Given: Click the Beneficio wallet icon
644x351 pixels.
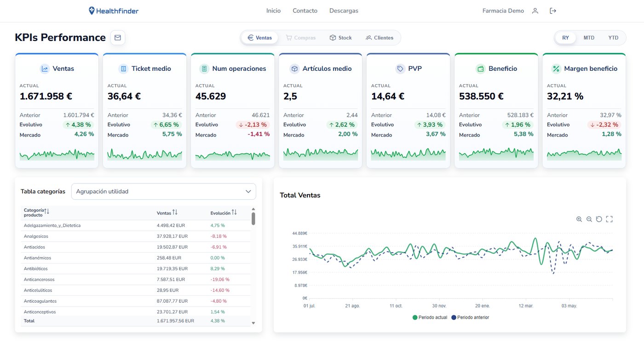Looking at the screenshot, I should (481, 69).
